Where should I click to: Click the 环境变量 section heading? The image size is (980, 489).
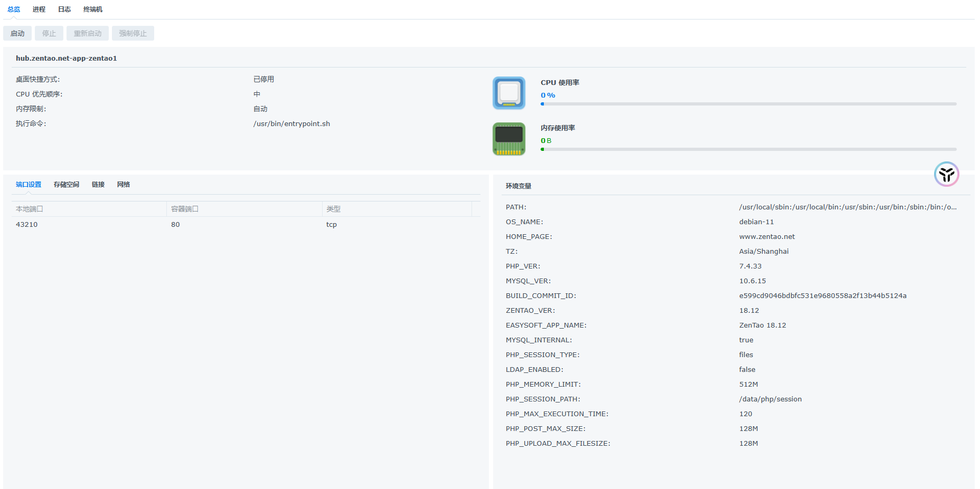519,186
